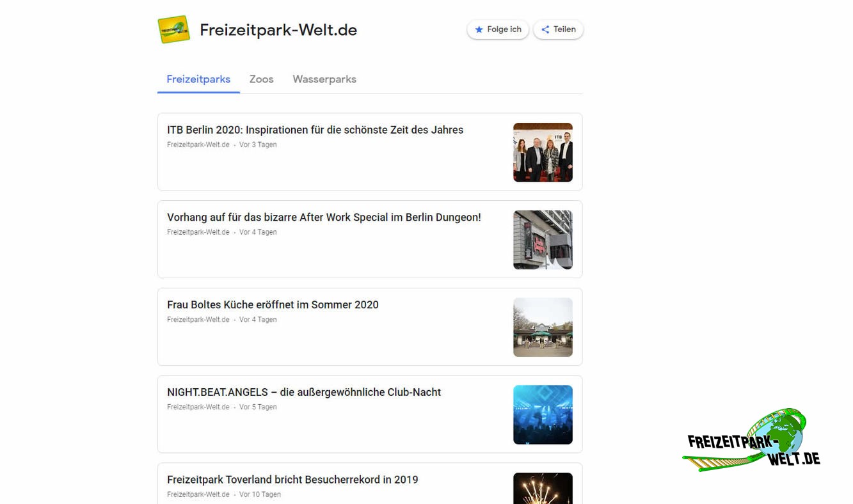Click 'Vor 10 Tagen' timestamp
This screenshot has width=853, height=504.
tap(260, 494)
